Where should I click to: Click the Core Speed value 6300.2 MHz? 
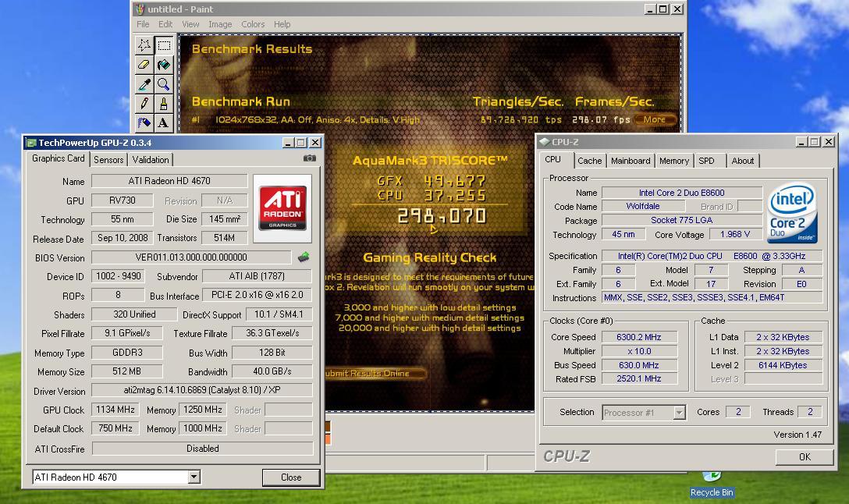tap(639, 337)
